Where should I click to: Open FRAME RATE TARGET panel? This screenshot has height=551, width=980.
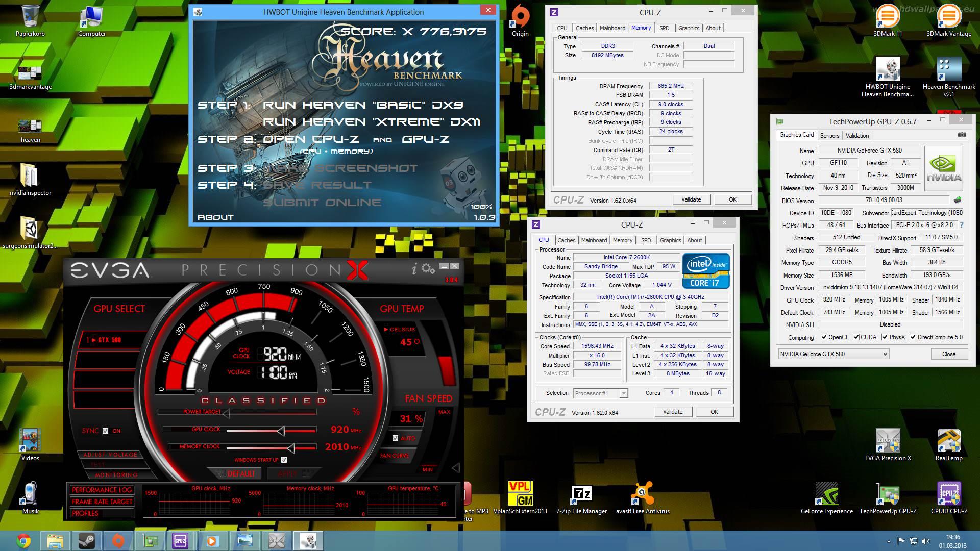click(x=102, y=502)
